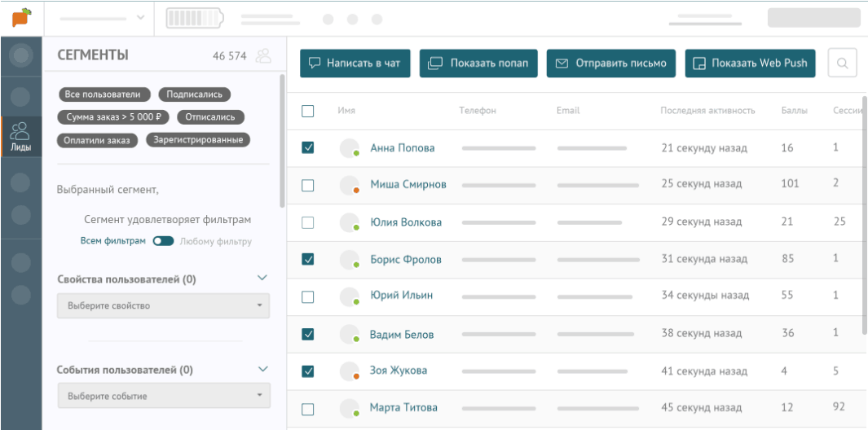The width and height of the screenshot is (868, 430).
Task: Click the topmost gray circle in sidebar
Action: point(21,56)
